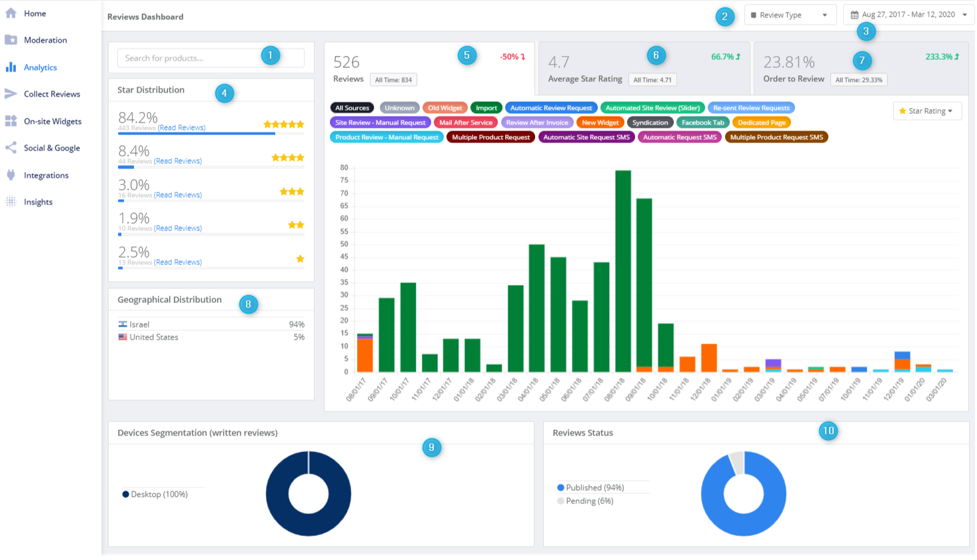Select the Home icon in sidebar

click(x=10, y=13)
